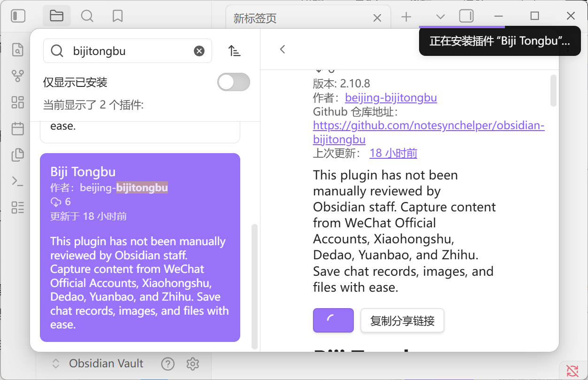Open a new tab with the plus icon
The height and width of the screenshot is (380, 588).
click(x=406, y=16)
